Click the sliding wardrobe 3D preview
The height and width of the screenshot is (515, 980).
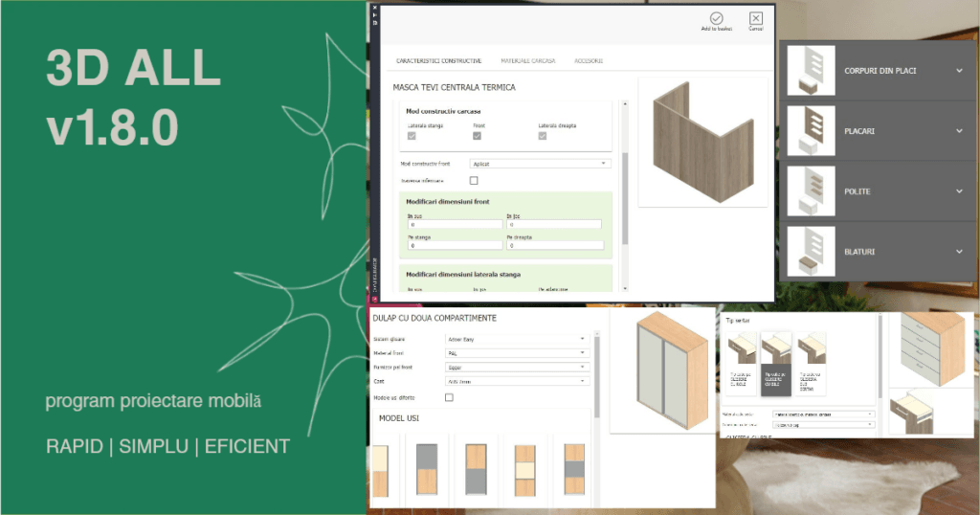coord(672,369)
